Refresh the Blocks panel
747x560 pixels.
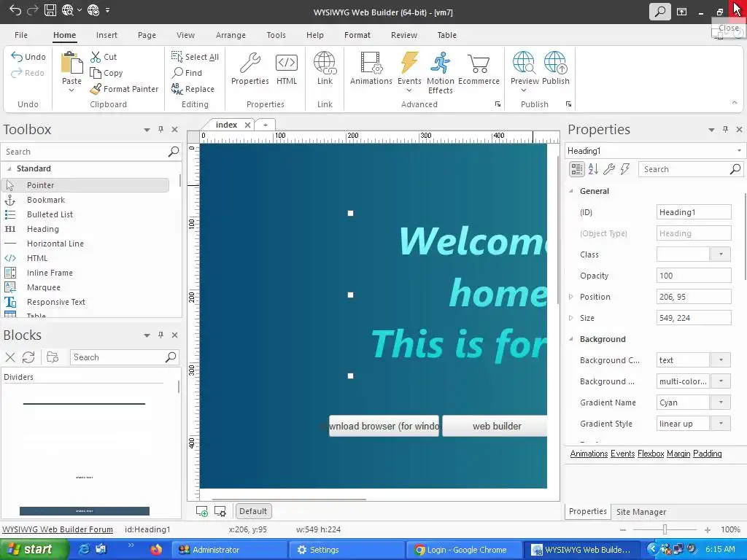click(28, 357)
